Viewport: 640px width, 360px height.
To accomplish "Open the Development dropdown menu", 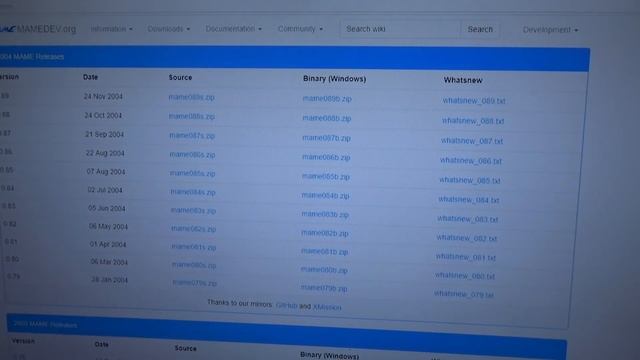I will point(550,30).
